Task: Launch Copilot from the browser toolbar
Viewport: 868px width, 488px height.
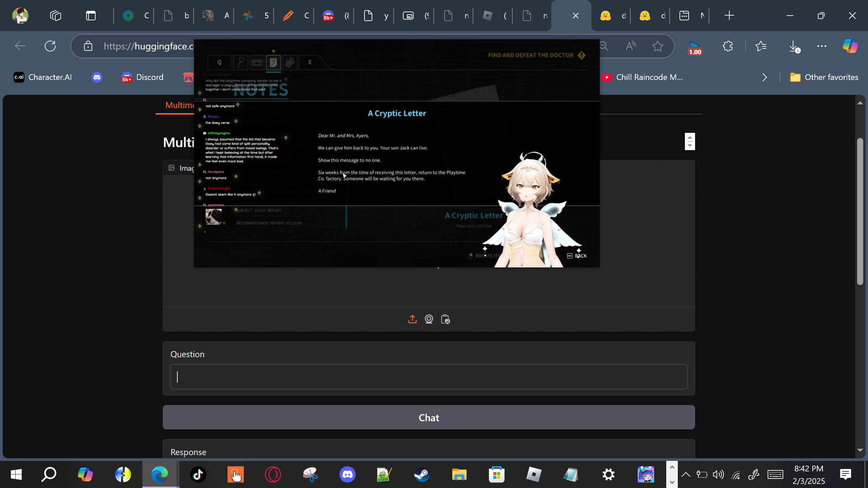Action: (850, 46)
